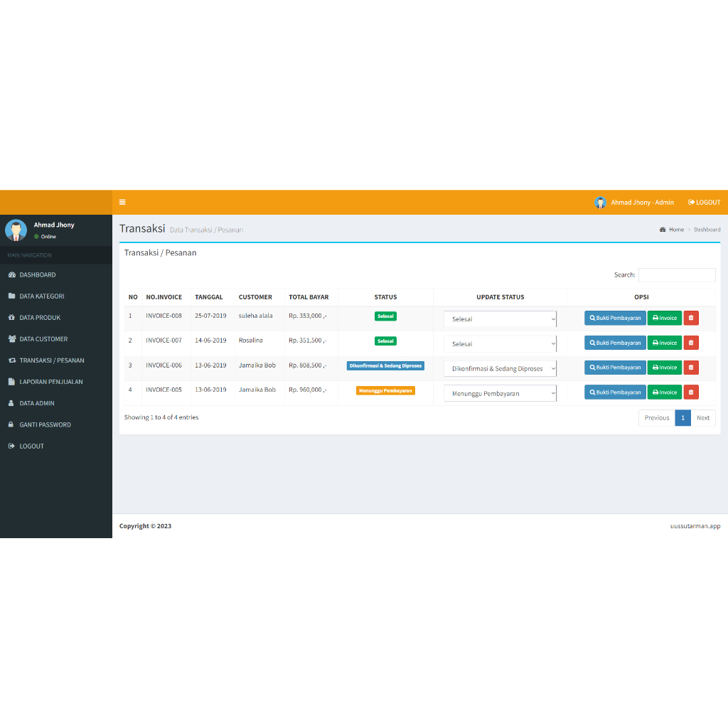Viewport: 728px width, 728px height.
Task: Navigate to Data Customer in the sidebar
Action: (x=43, y=339)
